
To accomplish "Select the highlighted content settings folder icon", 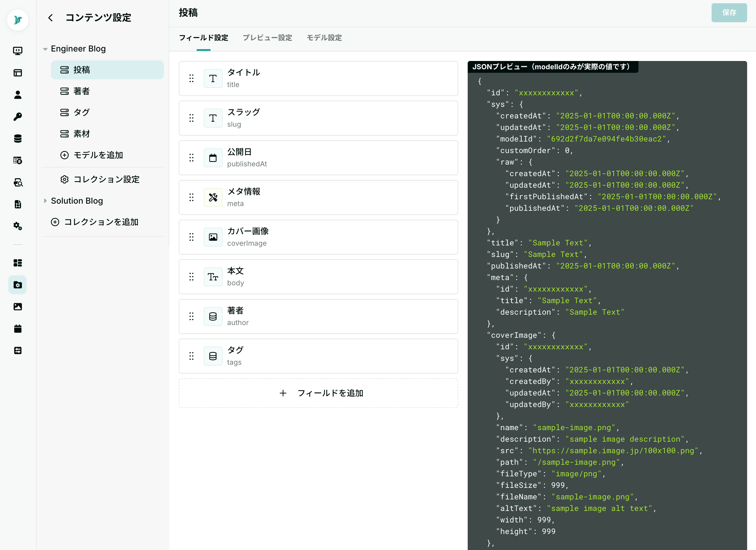I will [x=18, y=285].
